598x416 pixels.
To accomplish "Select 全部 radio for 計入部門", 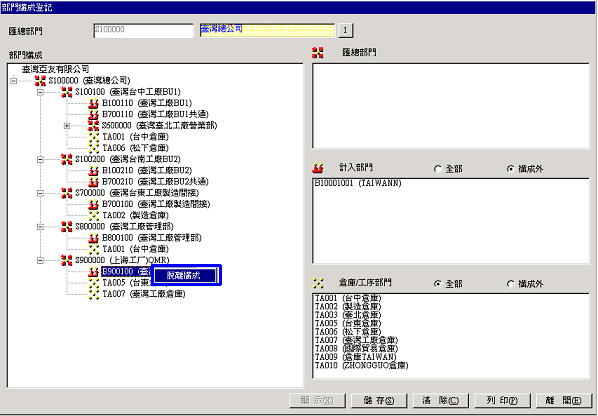I will tap(437, 169).
